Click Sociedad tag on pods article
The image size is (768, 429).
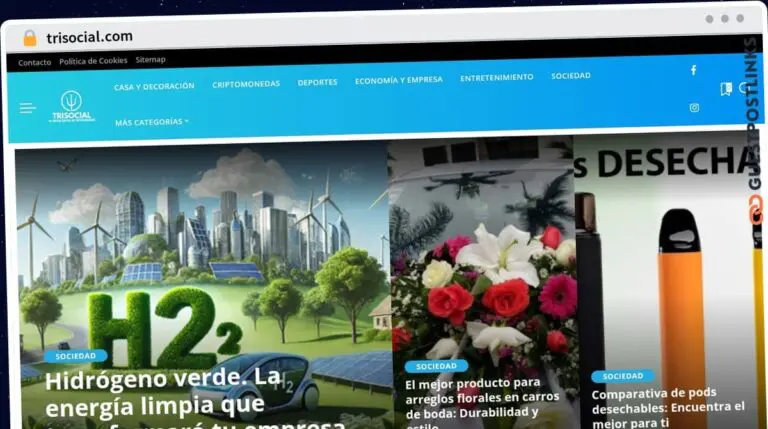[623, 376]
